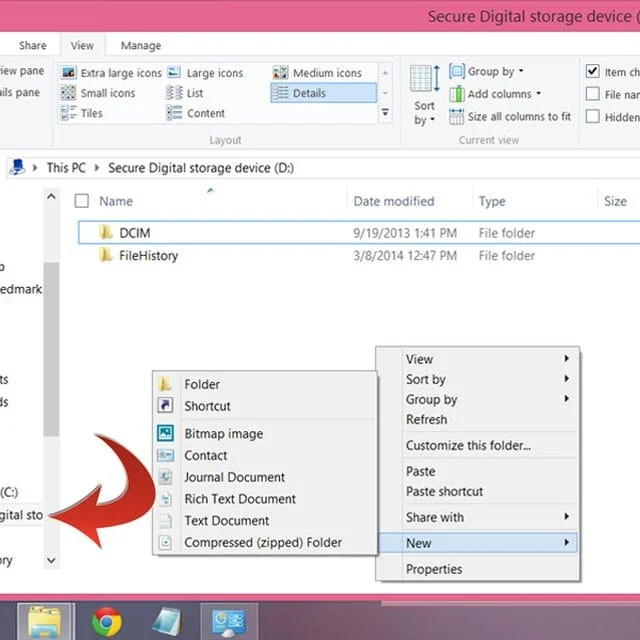Tick the select-all checkbox beside Name
This screenshot has height=640, width=640.
[x=82, y=201]
